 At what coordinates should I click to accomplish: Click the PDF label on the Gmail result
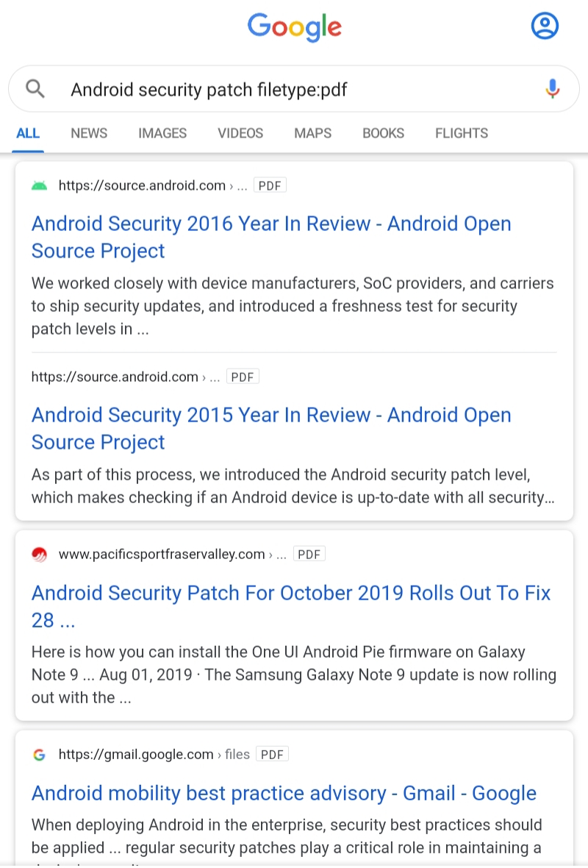pos(272,754)
